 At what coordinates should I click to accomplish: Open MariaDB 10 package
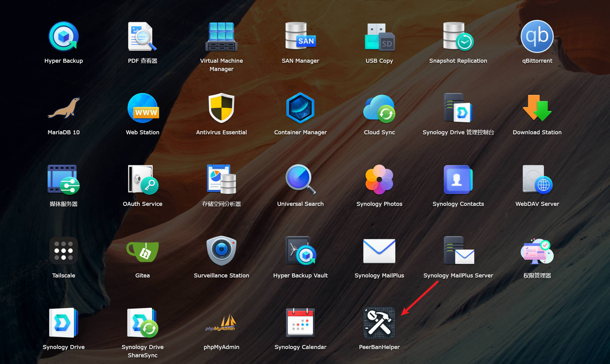click(64, 108)
